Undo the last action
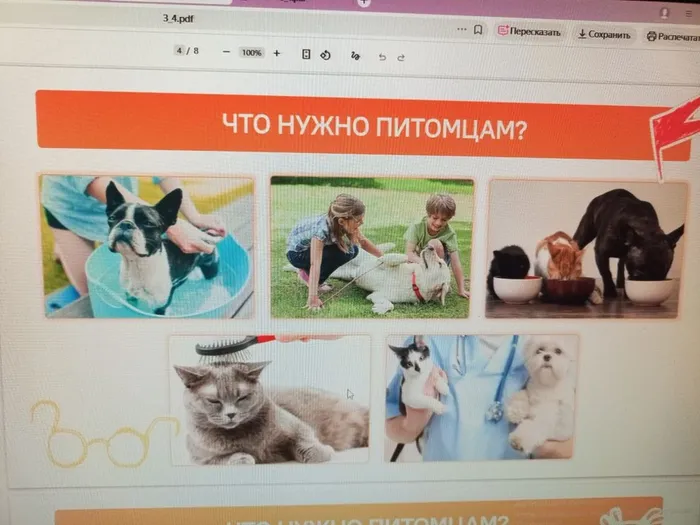700x525 pixels. (382, 57)
